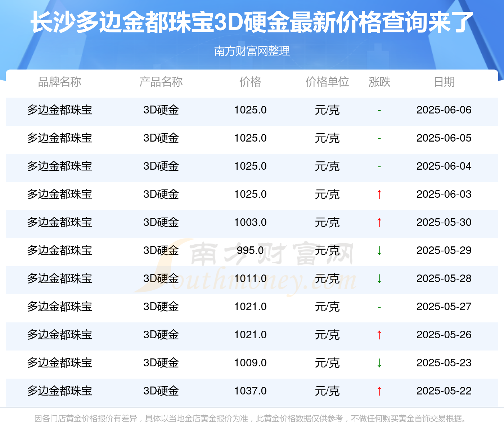The image size is (504, 424).
Task: Select the date 2025-06-04
Action: coord(444,166)
